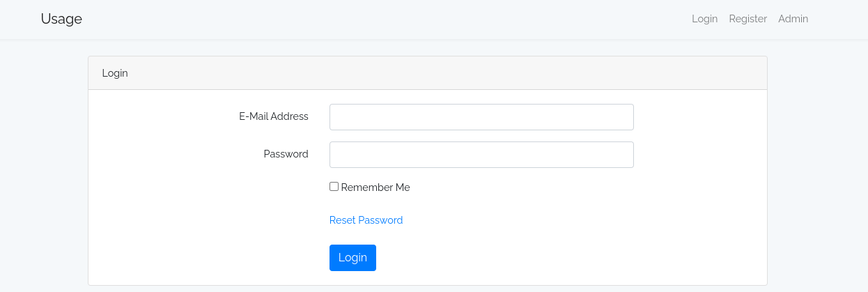Click the Usage logo text in the header
This screenshot has width=868, height=292.
61,19
